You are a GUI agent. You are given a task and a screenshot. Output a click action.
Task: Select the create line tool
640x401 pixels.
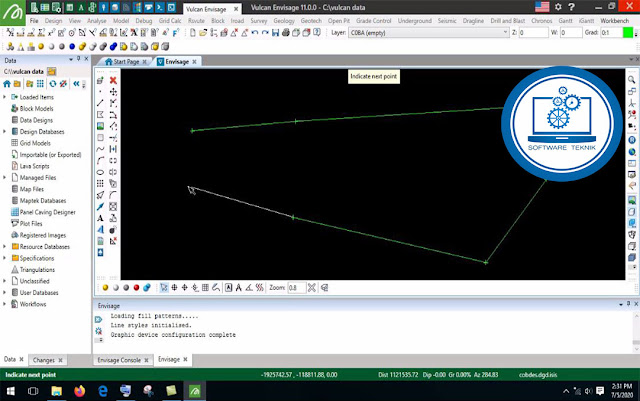pyautogui.click(x=100, y=103)
